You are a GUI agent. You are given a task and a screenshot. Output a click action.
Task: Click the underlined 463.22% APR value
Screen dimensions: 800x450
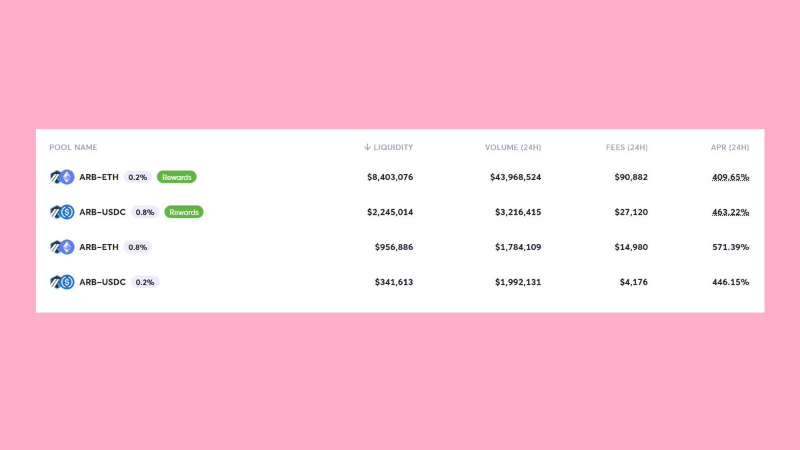pyautogui.click(x=730, y=212)
